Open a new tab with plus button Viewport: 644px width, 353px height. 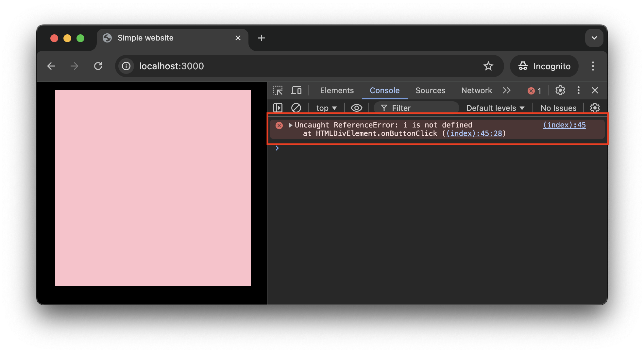261,38
